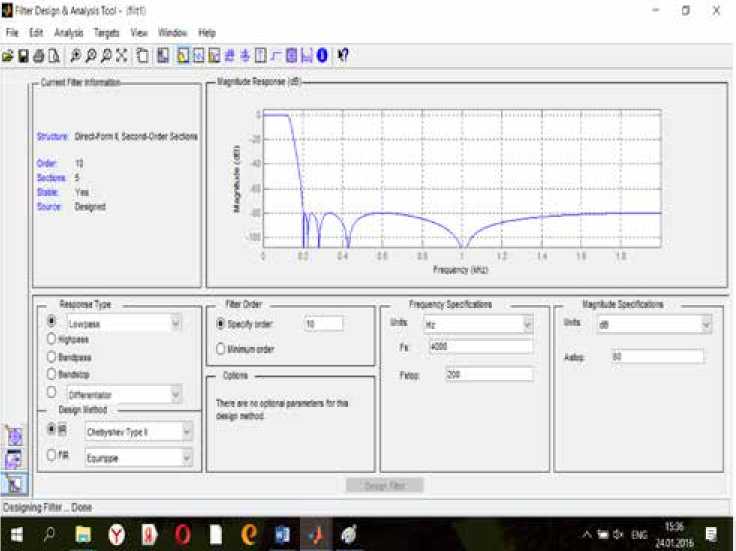Open the Analysis menu
The height and width of the screenshot is (551, 736).
[69, 33]
